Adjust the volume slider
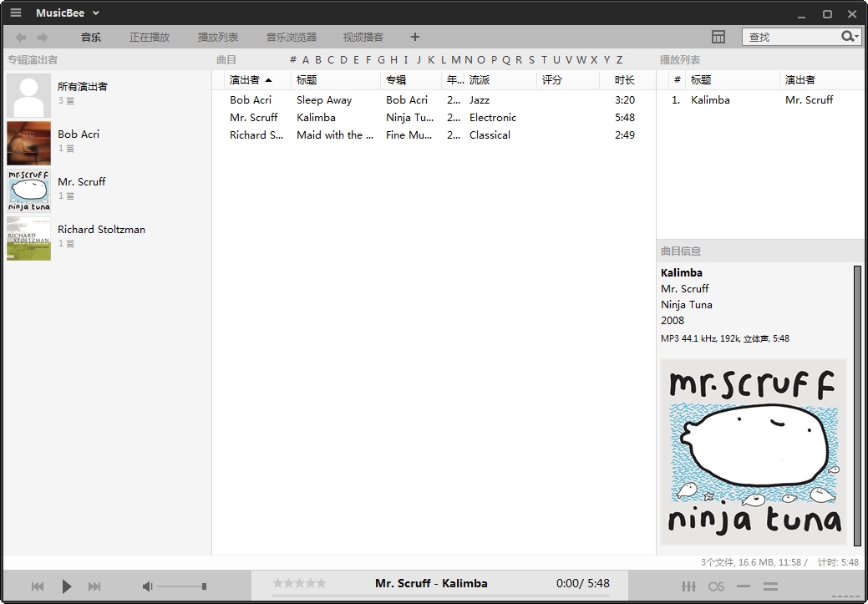The image size is (868, 604). coord(203,586)
